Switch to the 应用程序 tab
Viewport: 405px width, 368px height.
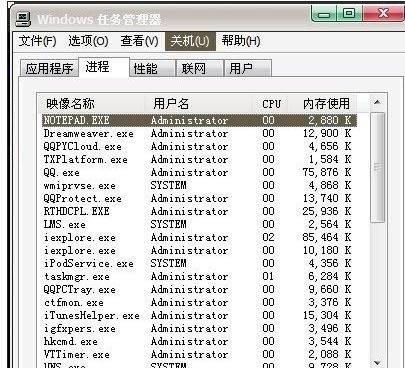tap(49, 69)
